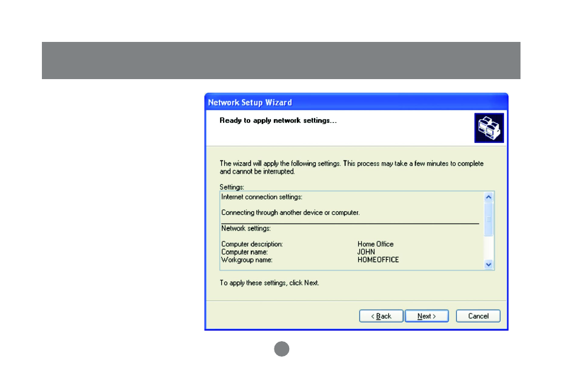Viewport: 563px width, 392px height.
Task: Select the 'Network settings:' heading line
Action: [x=246, y=228]
